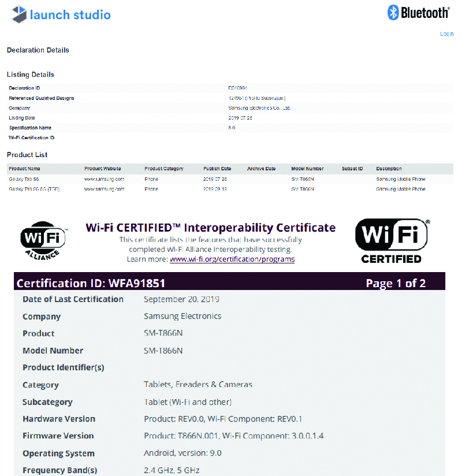Click the Wi-Fi CERTIFIED logo
Viewport: 462px width, 476px height.
[x=392, y=241]
